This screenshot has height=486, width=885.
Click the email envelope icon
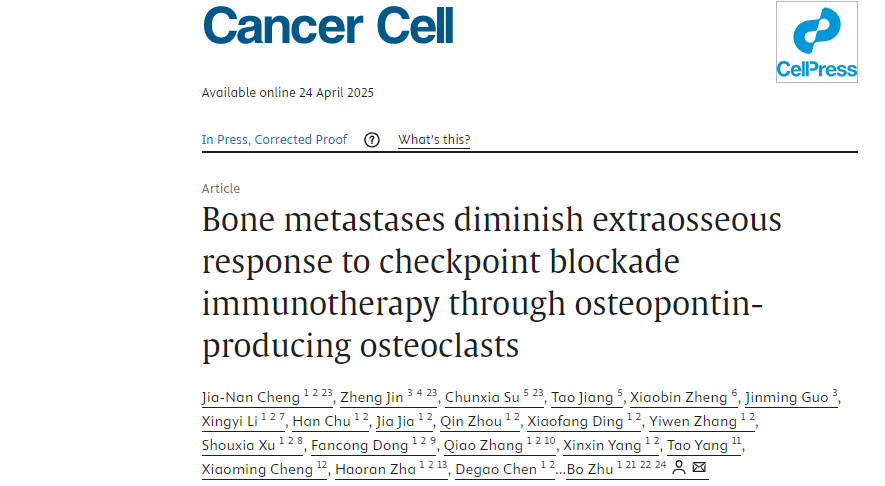point(699,468)
